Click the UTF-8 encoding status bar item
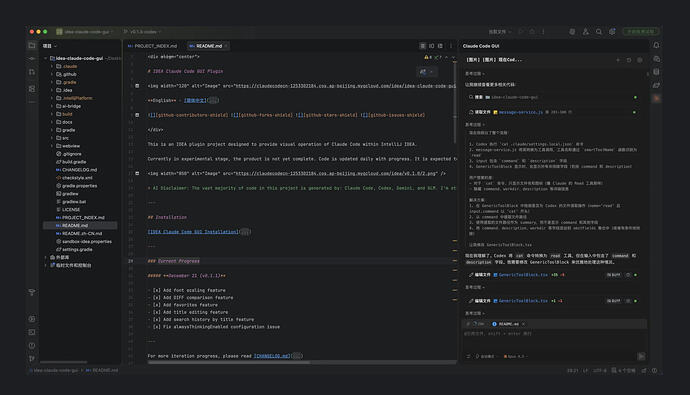The image size is (690, 395). click(x=599, y=370)
